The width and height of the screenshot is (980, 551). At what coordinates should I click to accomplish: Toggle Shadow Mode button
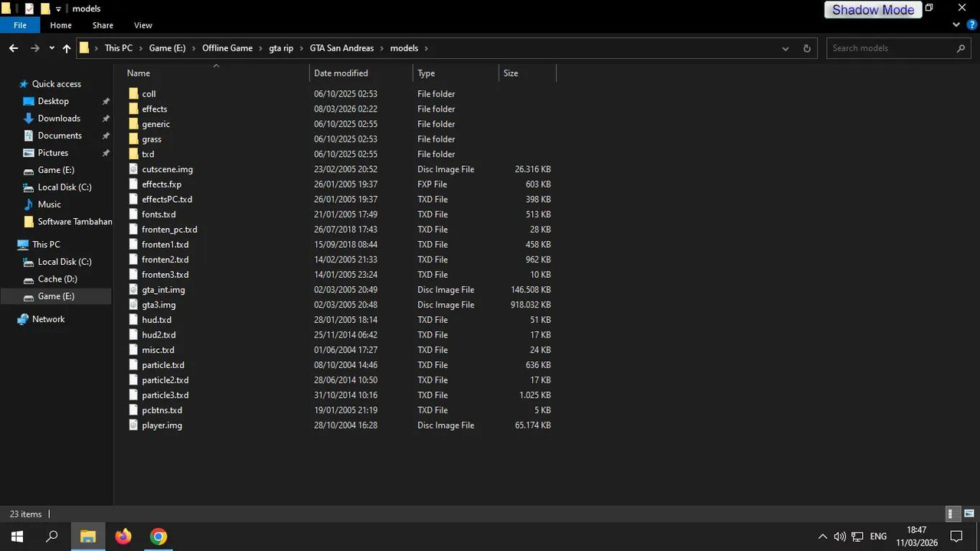873,10
